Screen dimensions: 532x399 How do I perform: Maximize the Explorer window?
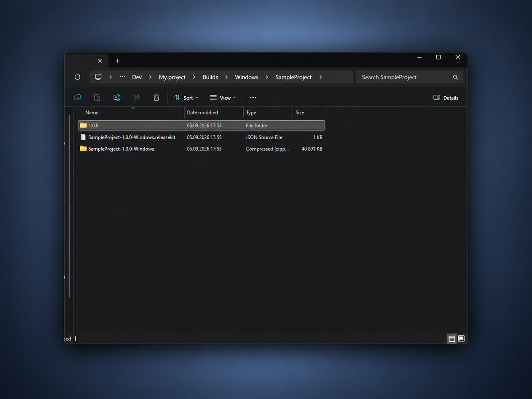pyautogui.click(x=438, y=57)
